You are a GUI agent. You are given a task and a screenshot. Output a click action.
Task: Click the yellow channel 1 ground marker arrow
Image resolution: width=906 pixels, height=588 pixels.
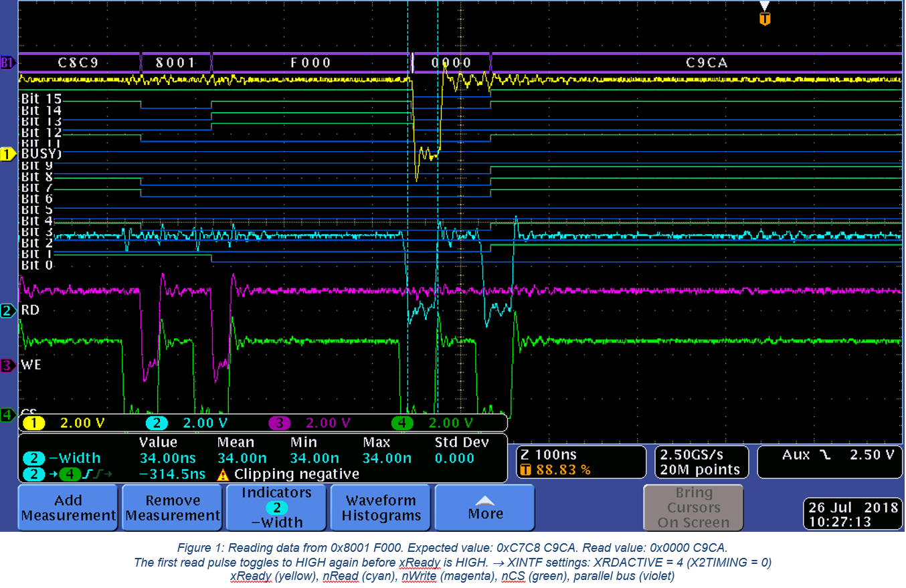point(7,154)
